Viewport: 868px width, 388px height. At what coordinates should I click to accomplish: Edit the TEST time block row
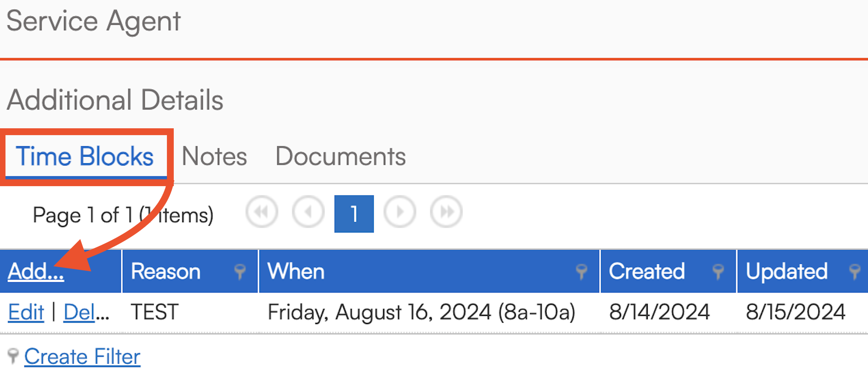point(26,313)
